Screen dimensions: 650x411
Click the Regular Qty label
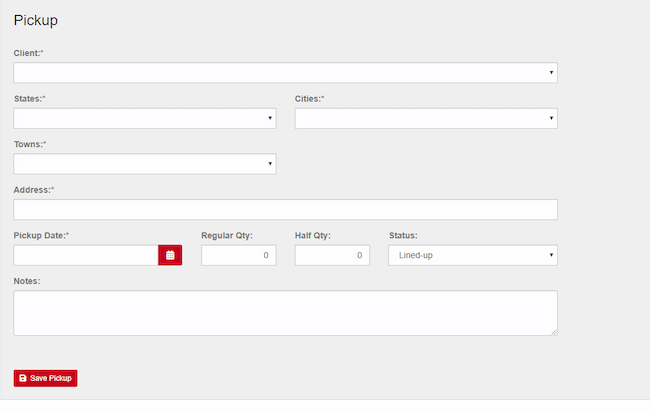coord(227,236)
